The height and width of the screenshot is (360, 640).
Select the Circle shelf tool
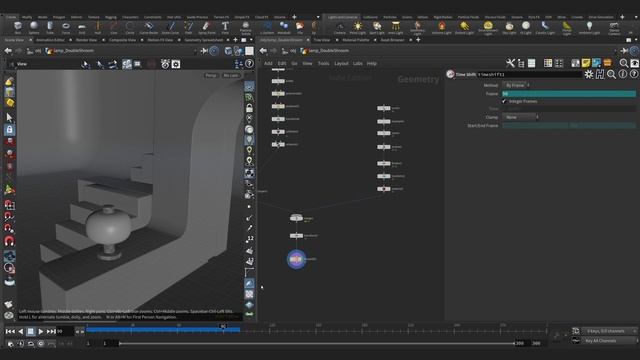(130, 27)
